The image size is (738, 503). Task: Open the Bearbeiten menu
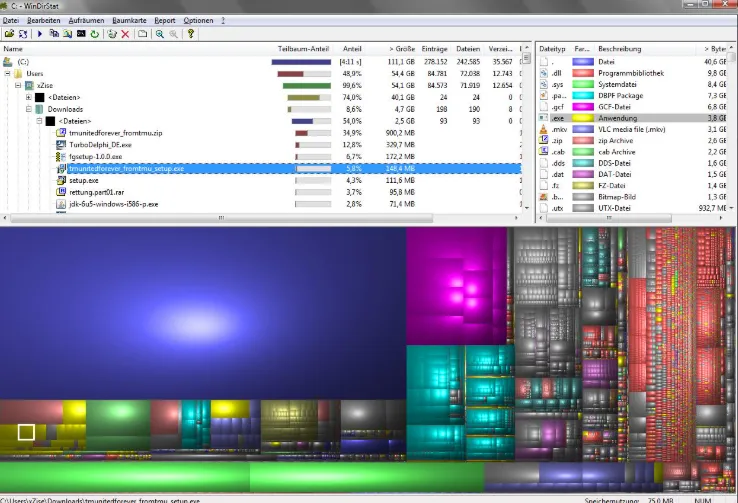click(44, 20)
